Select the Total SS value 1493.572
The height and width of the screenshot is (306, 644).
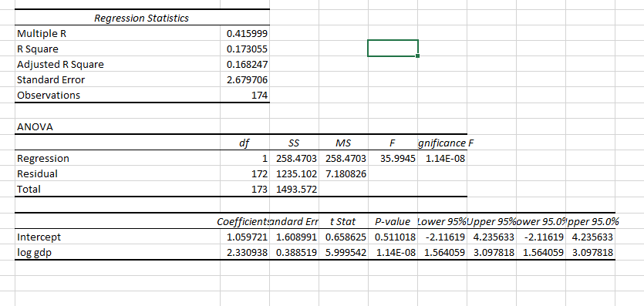(x=294, y=189)
